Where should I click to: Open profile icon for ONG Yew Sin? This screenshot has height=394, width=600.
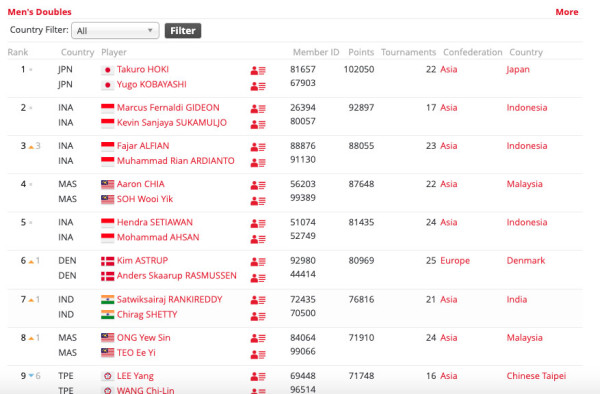click(x=258, y=338)
